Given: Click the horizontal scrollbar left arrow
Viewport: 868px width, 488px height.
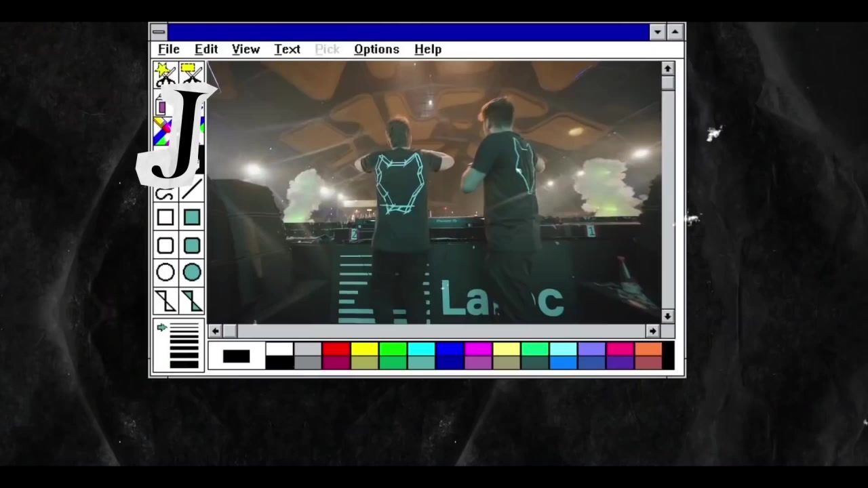Looking at the screenshot, I should point(215,331).
